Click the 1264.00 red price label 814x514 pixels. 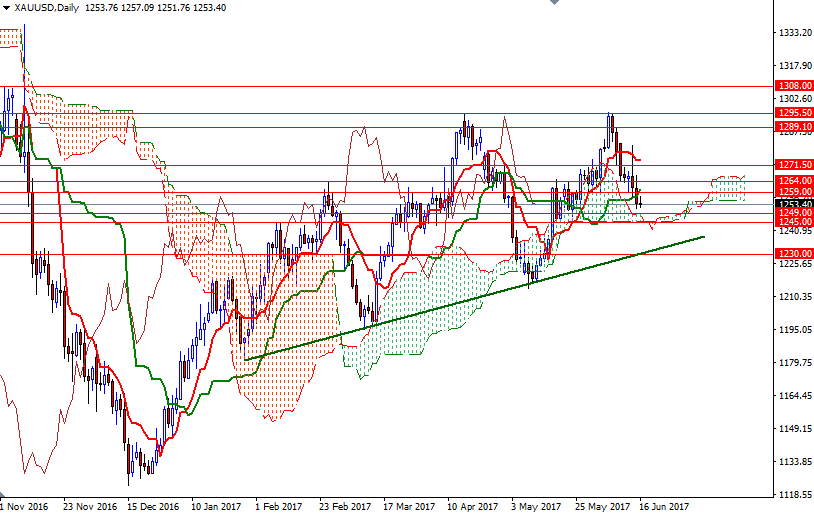(x=793, y=181)
